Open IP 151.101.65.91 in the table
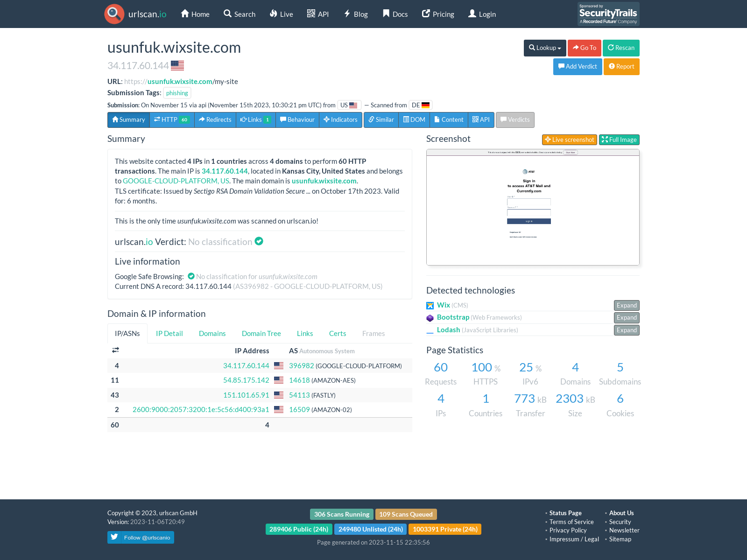 (x=246, y=395)
